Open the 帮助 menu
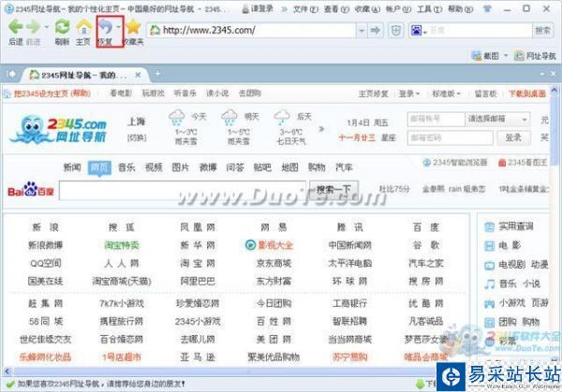The height and width of the screenshot is (392, 562). 461,9
